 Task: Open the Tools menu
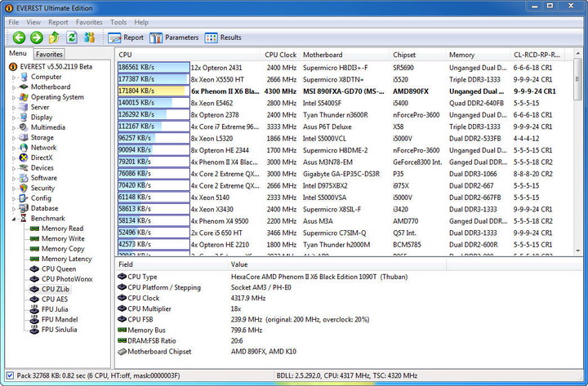click(x=118, y=23)
